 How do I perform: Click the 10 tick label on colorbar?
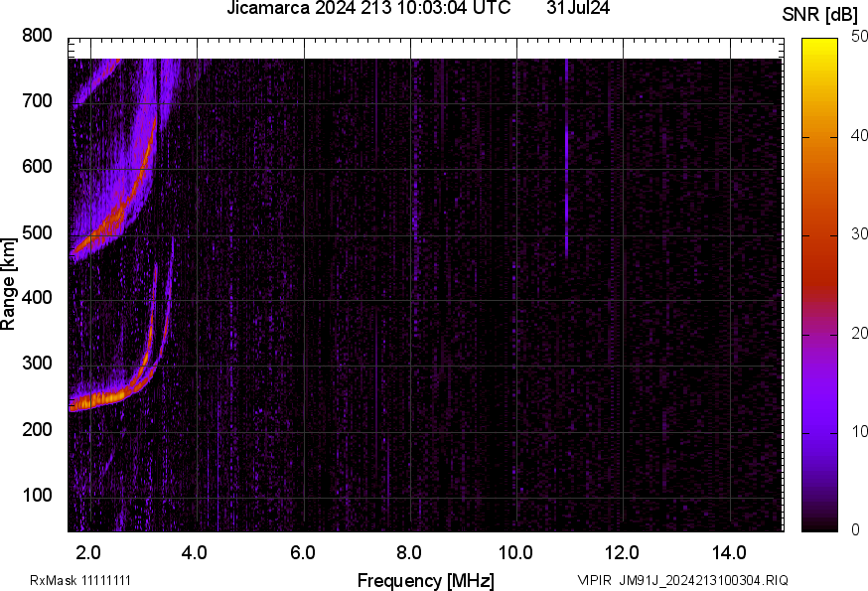click(x=850, y=432)
